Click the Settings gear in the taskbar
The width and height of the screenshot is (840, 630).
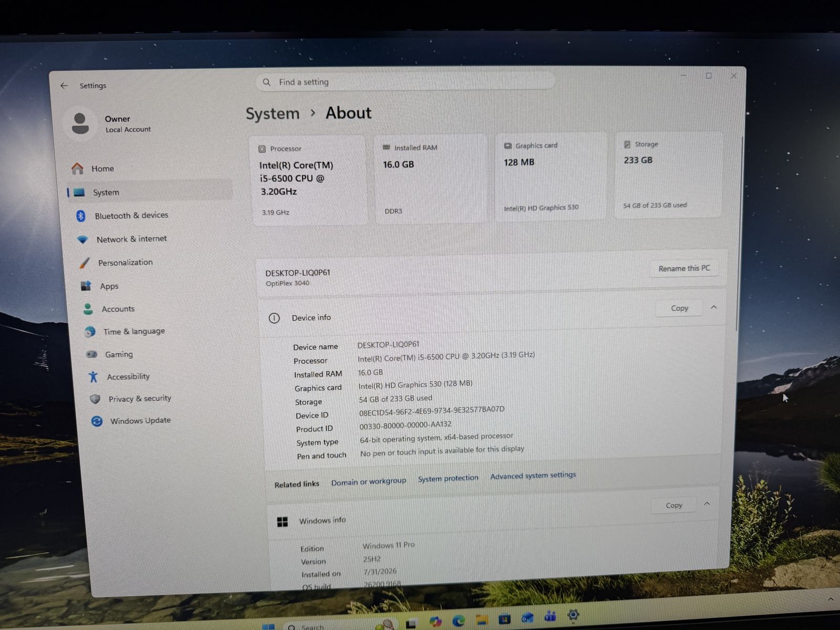pyautogui.click(x=573, y=615)
